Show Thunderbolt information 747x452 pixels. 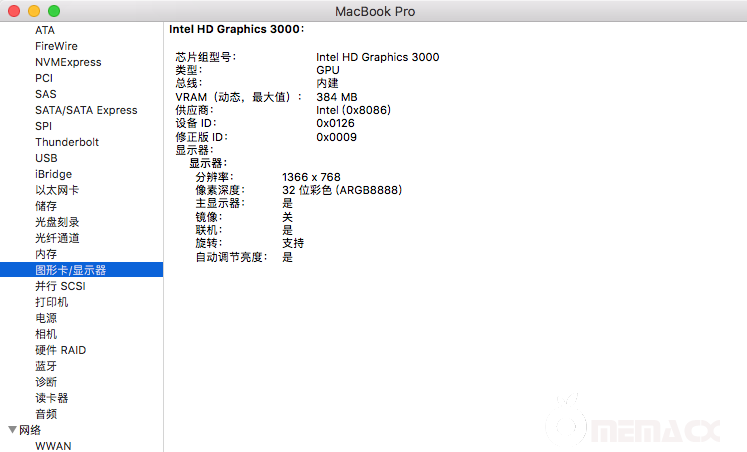(67, 142)
